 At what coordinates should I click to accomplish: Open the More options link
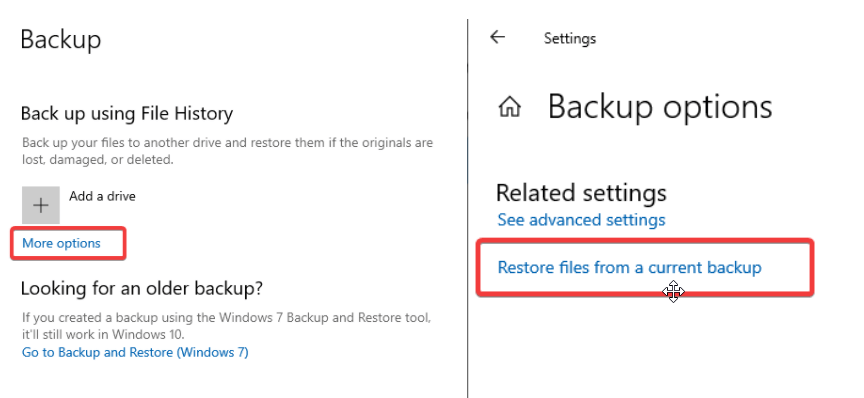pyautogui.click(x=61, y=243)
